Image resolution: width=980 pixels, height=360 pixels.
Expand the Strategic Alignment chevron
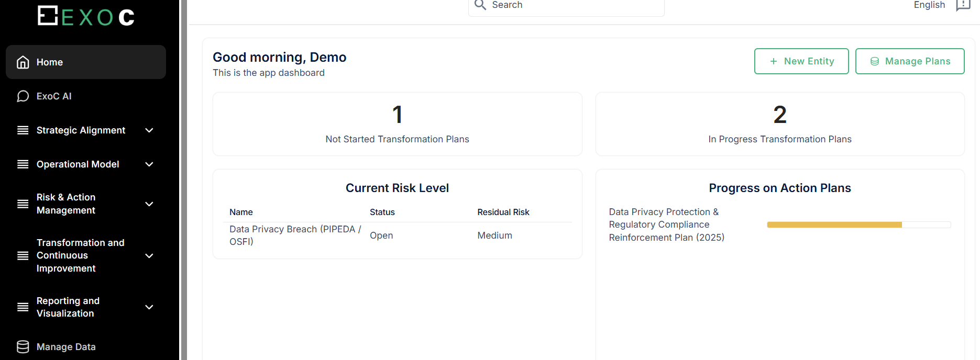click(x=149, y=130)
